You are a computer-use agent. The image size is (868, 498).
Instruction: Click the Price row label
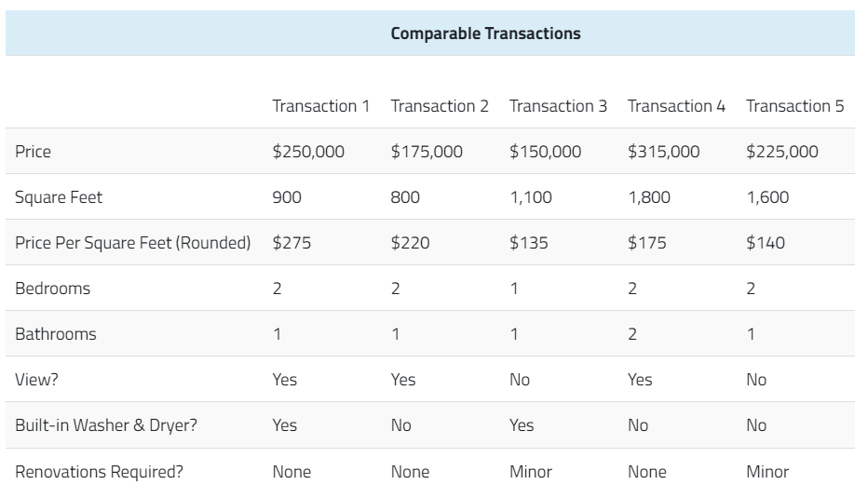[x=34, y=151]
